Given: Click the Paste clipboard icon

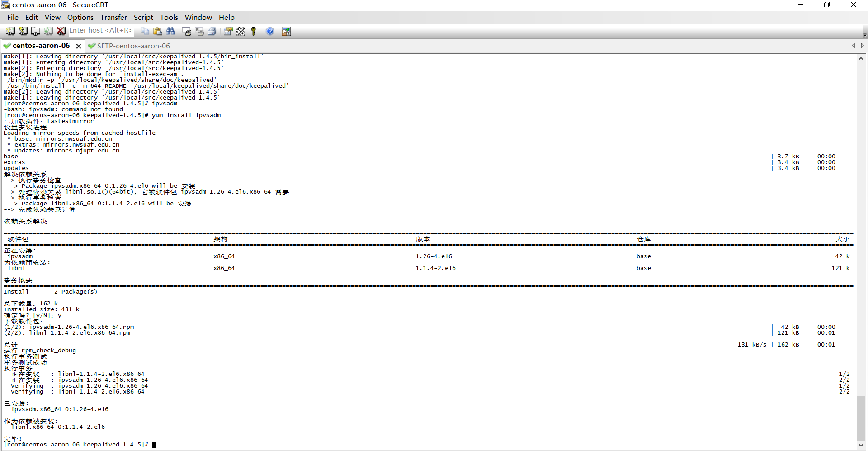Looking at the screenshot, I should 157,31.
